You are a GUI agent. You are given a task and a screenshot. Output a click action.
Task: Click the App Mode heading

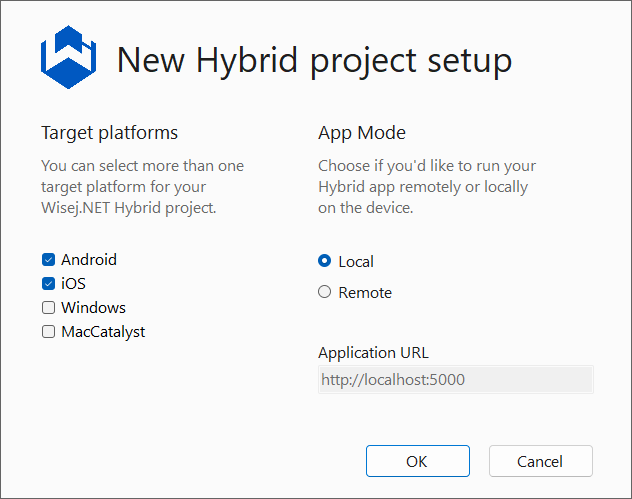click(x=362, y=133)
